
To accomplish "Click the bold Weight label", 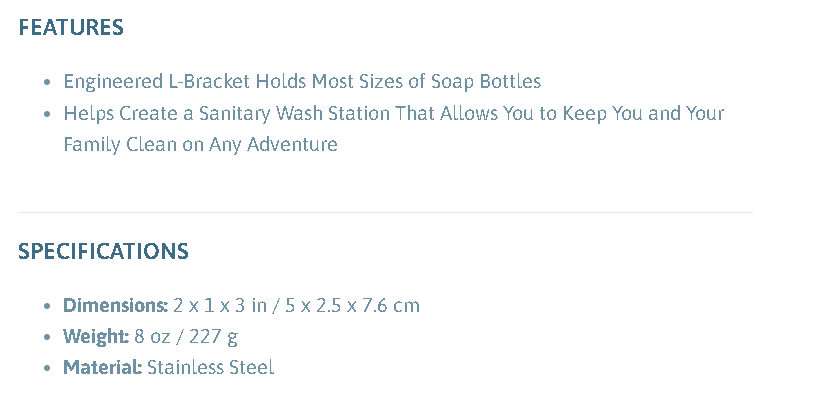I will pyautogui.click(x=95, y=336).
